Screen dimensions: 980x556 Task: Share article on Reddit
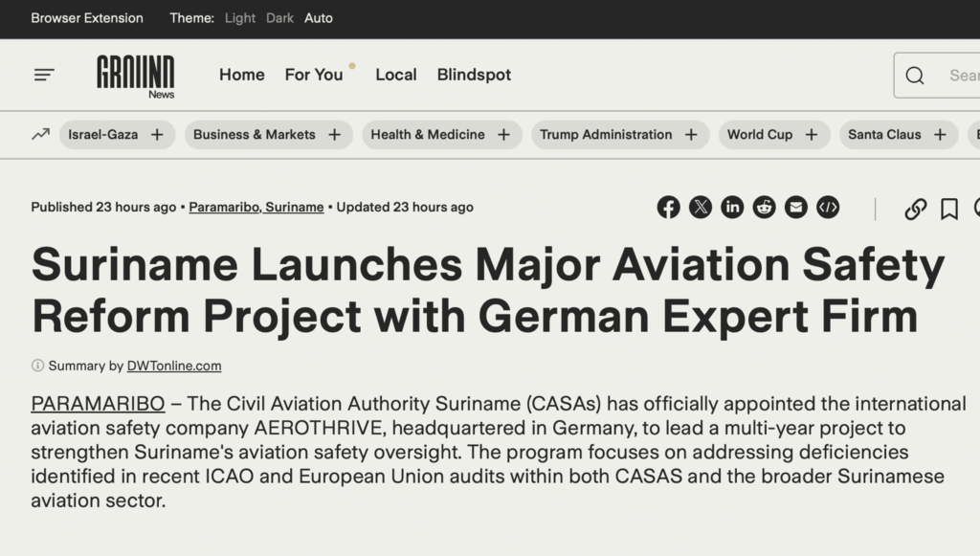click(x=764, y=208)
